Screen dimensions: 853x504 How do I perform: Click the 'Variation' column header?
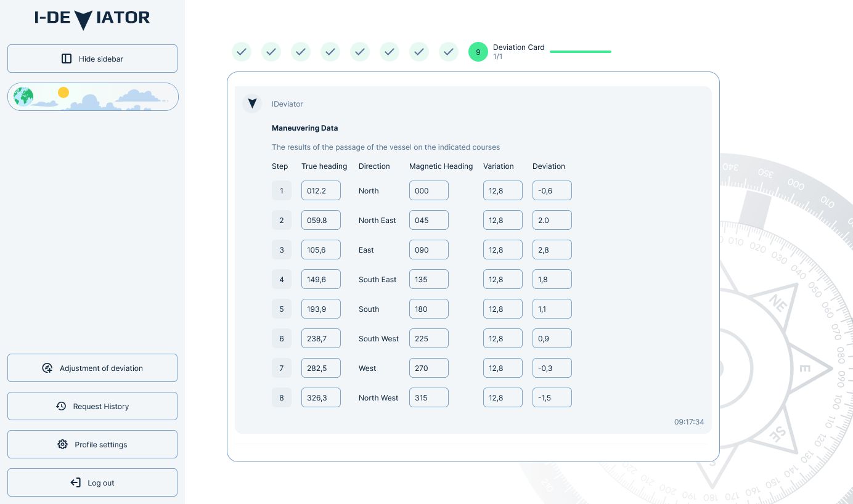coord(499,166)
